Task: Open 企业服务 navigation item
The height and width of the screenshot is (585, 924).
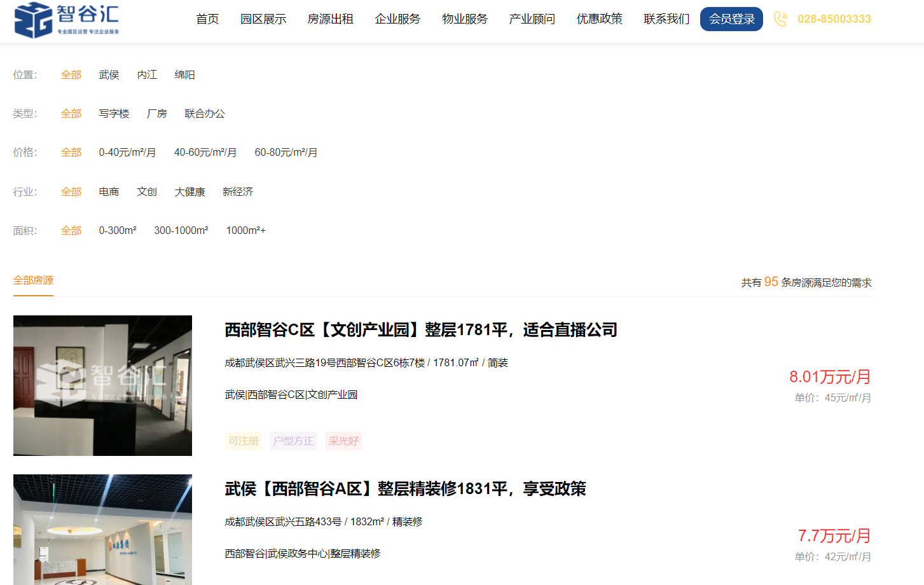Action: pos(397,19)
